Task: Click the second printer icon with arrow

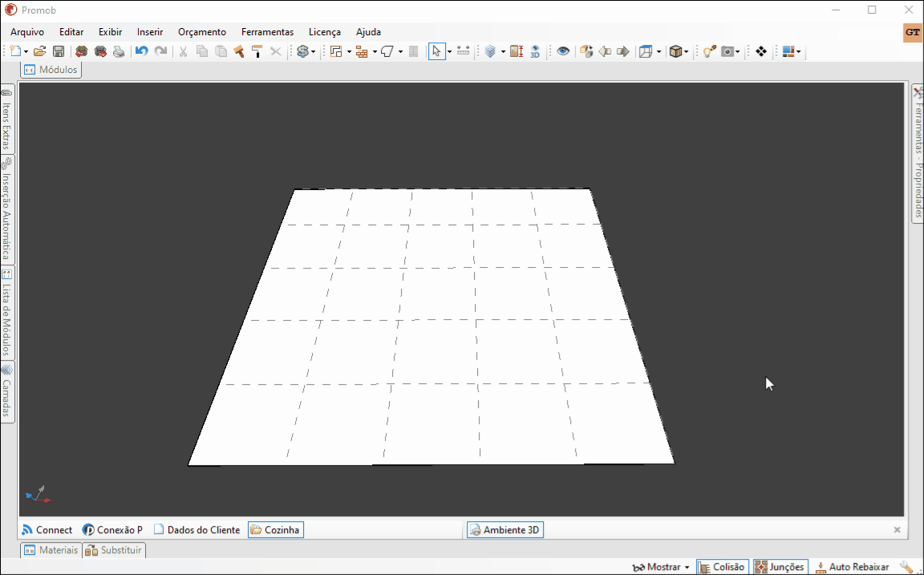Action: coord(100,51)
